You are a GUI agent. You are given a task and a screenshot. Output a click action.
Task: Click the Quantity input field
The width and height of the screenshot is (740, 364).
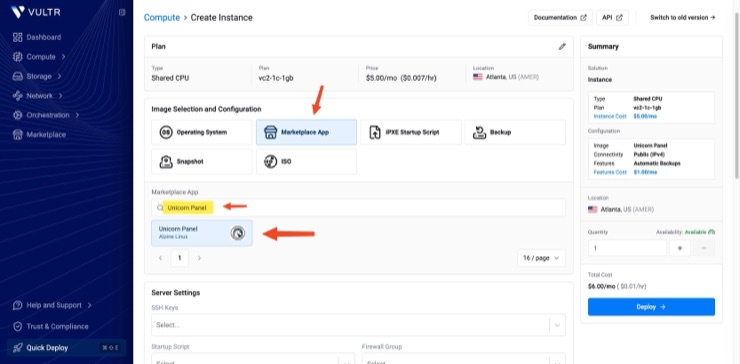click(x=627, y=248)
